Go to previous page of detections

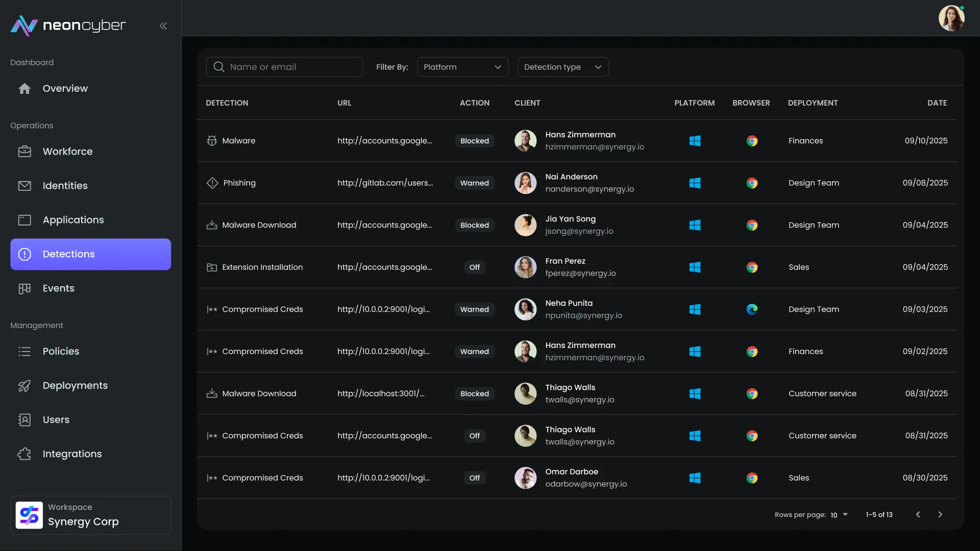pos(918,515)
